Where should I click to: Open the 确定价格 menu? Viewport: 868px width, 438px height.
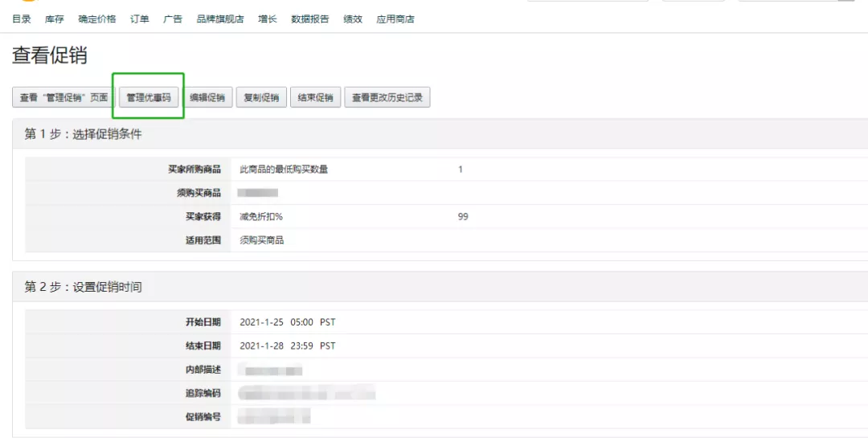pyautogui.click(x=97, y=19)
